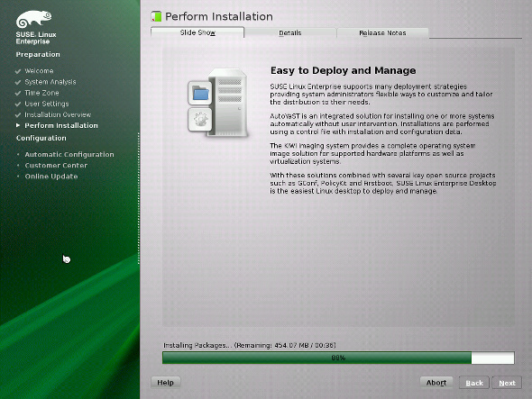This screenshot has height=399, width=532.
Task: Click the server tower illustration
Action: point(227,103)
